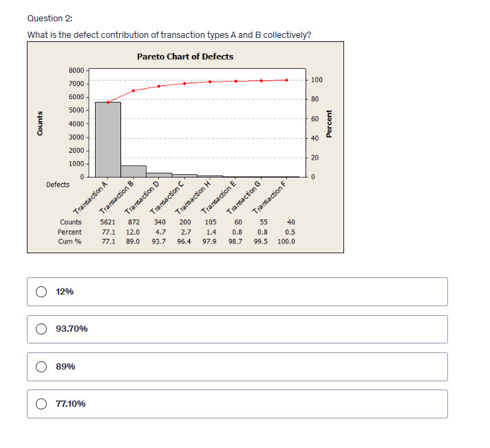Click the Cum % row label

point(70,242)
